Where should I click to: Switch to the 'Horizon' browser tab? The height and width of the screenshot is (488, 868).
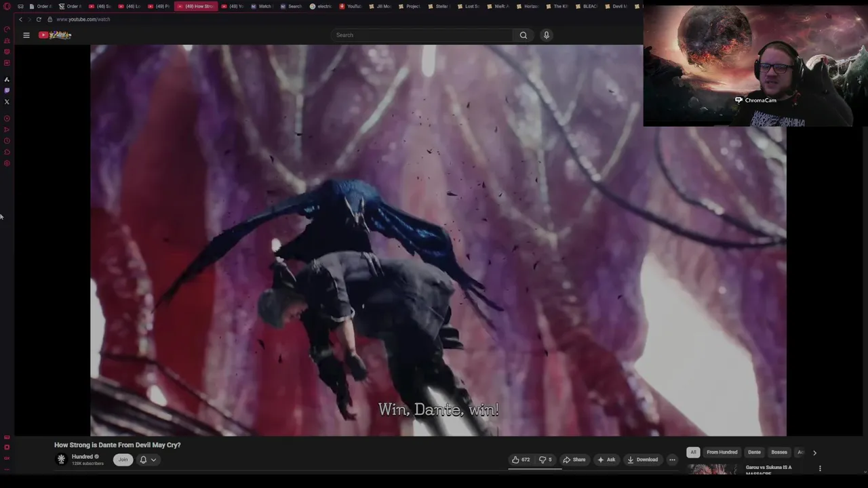[x=527, y=6]
